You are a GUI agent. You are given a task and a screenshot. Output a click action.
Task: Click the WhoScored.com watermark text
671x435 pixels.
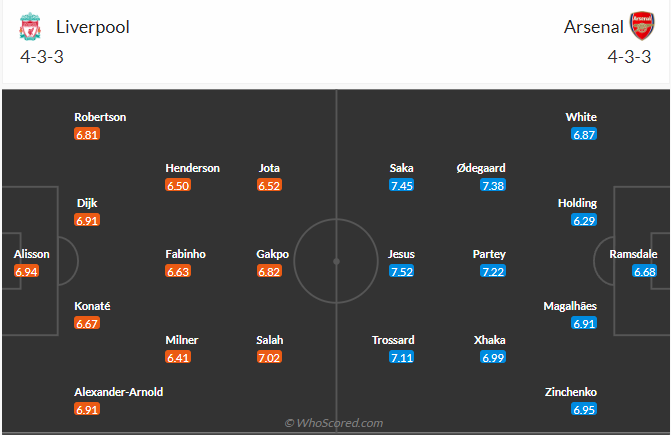pyautogui.click(x=334, y=423)
